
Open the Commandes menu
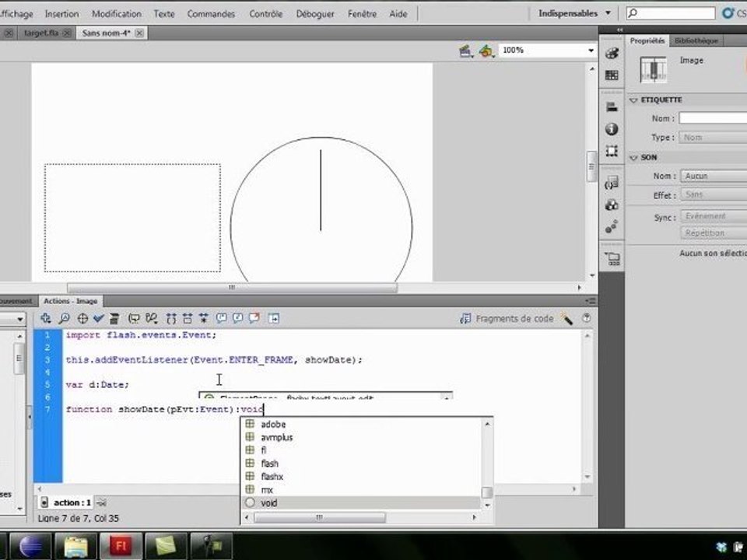click(x=211, y=14)
